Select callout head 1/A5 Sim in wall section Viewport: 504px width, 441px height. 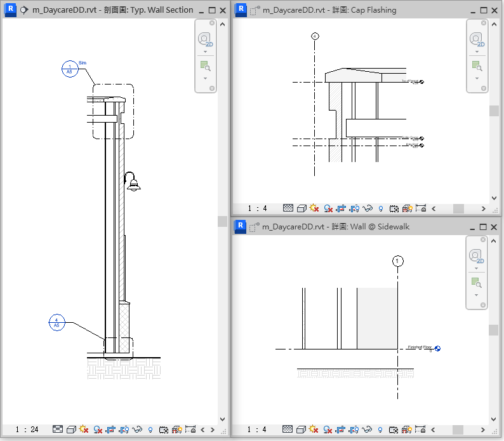(70, 69)
